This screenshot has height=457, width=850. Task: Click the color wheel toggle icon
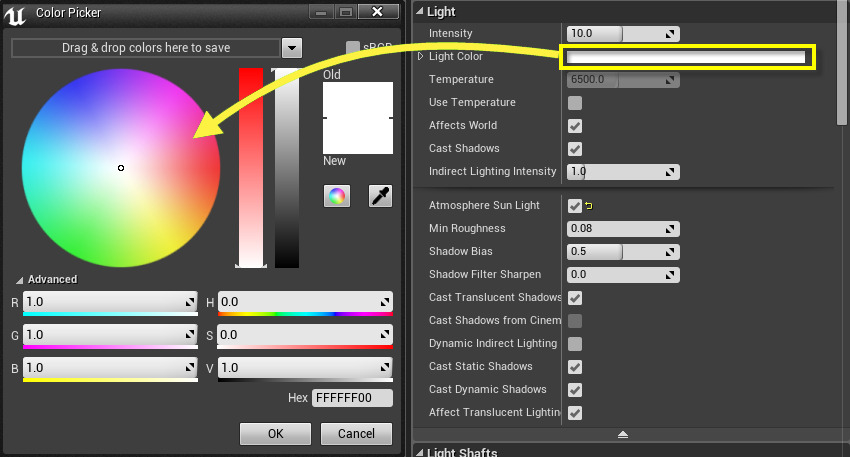coord(337,196)
